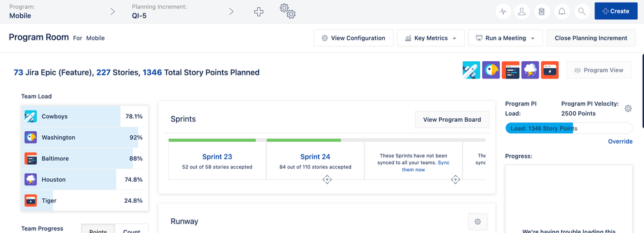
Task: Open the Runway settings gear icon
Action: pyautogui.click(x=478, y=221)
